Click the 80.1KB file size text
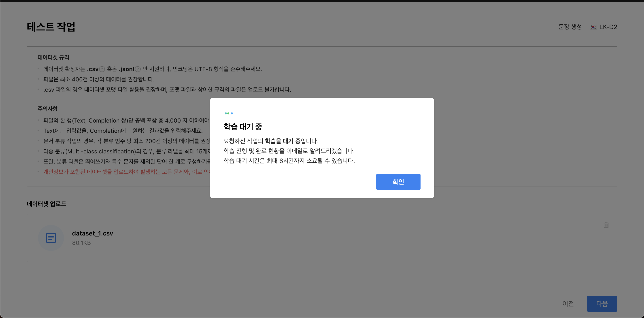 coord(81,243)
